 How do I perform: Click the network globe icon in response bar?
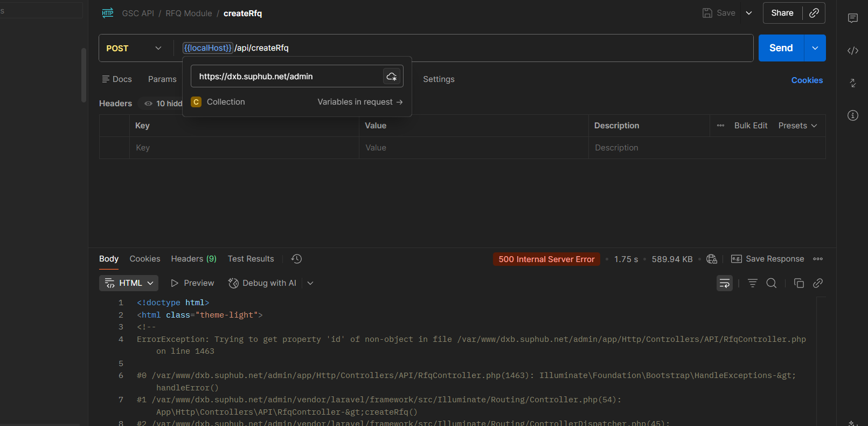[711, 259]
